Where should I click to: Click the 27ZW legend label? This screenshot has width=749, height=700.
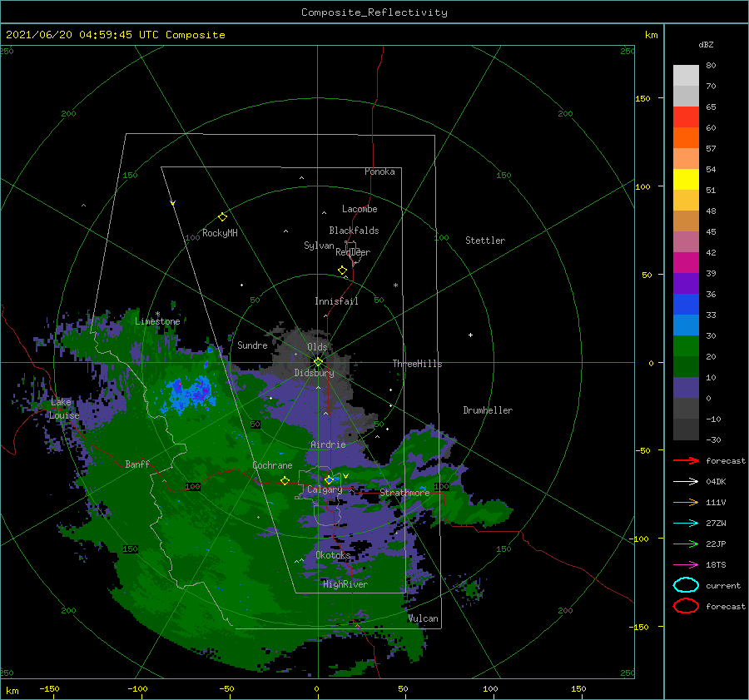(x=716, y=524)
